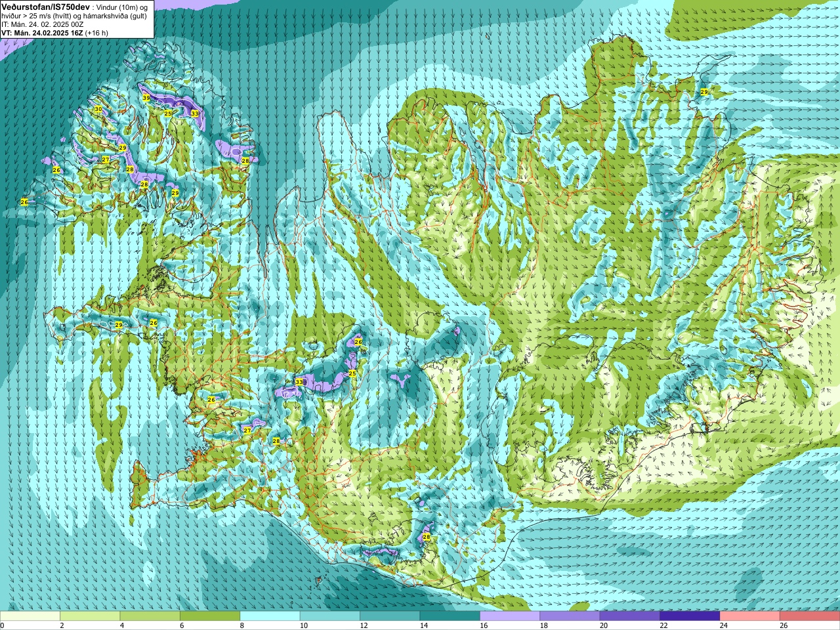Click the pink 24–26 m/s legend swatch
The width and height of the screenshot is (840, 630).
[x=750, y=616]
